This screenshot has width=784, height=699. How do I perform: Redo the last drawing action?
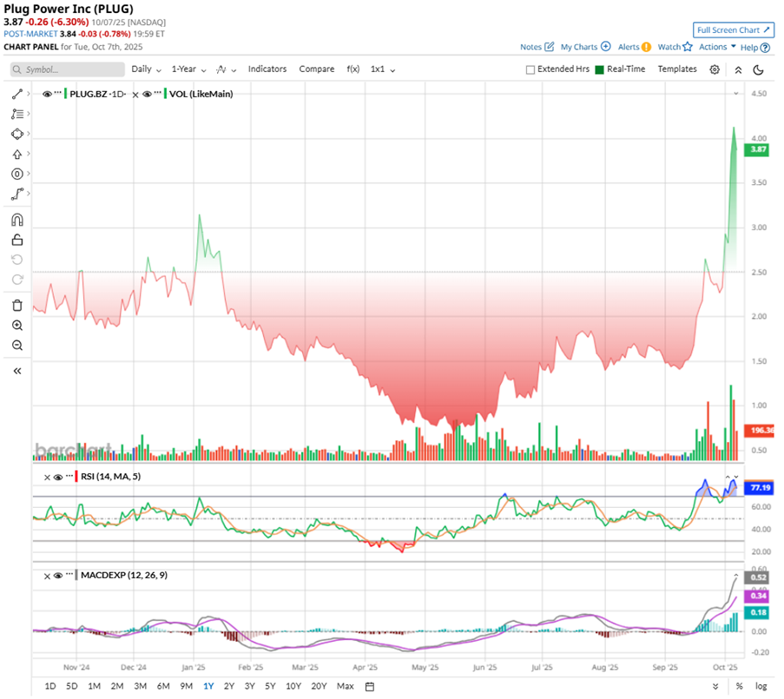(x=17, y=280)
